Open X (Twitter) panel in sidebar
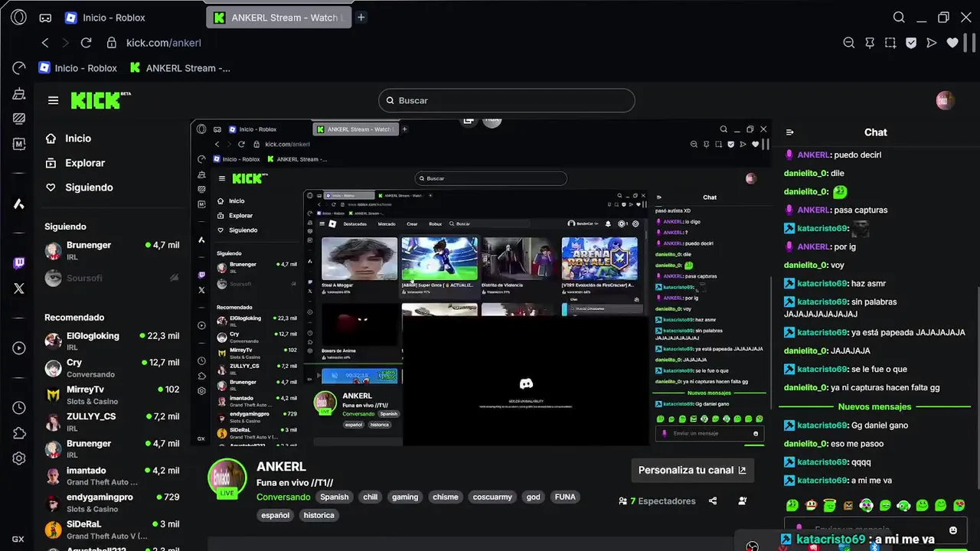Screen dimensions: 980x551 tap(19, 289)
